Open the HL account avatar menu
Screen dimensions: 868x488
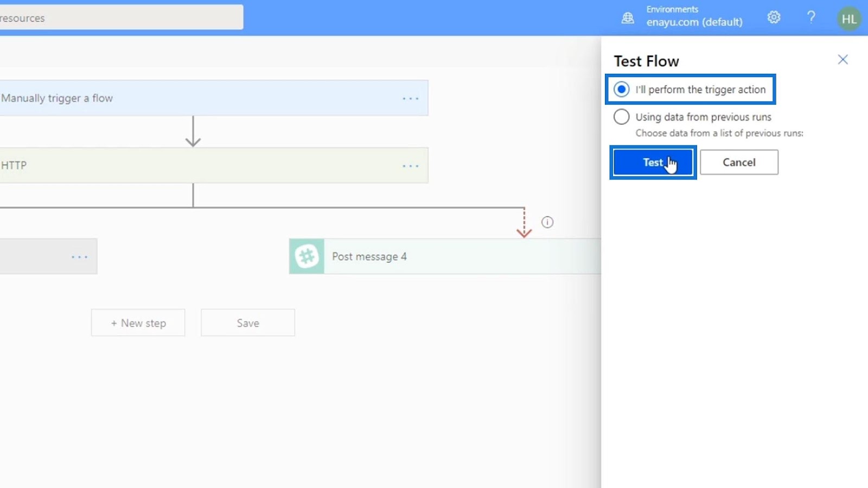click(x=849, y=19)
